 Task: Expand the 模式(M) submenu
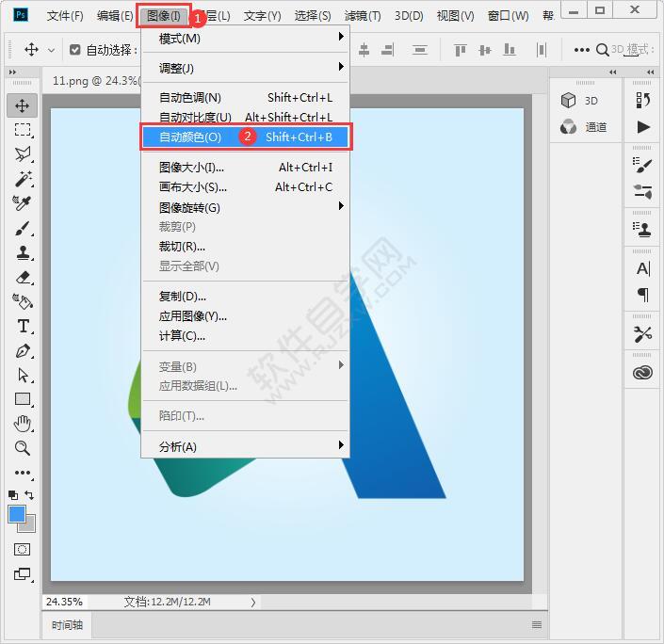[x=245, y=39]
